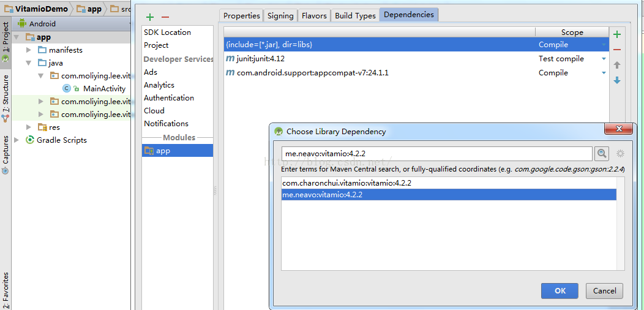Screen dimensions: 644x310
Task: Switch to the Properties tab
Action: [241, 16]
